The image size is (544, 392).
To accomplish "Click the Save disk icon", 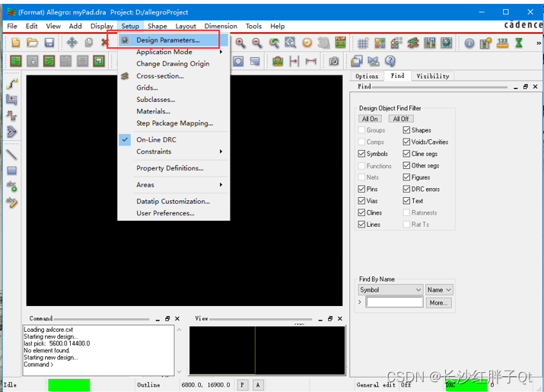I will pyautogui.click(x=49, y=43).
